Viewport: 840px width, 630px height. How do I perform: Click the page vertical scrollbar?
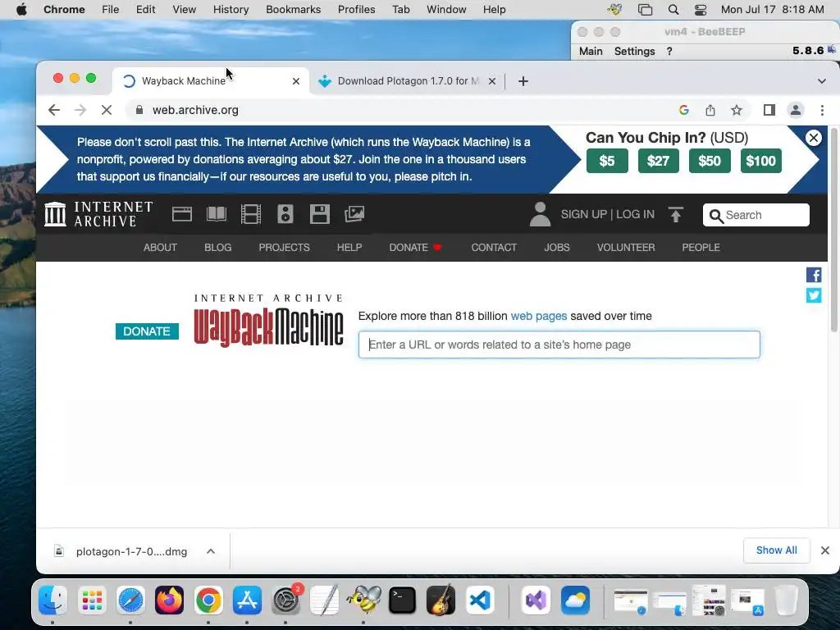pos(833,231)
